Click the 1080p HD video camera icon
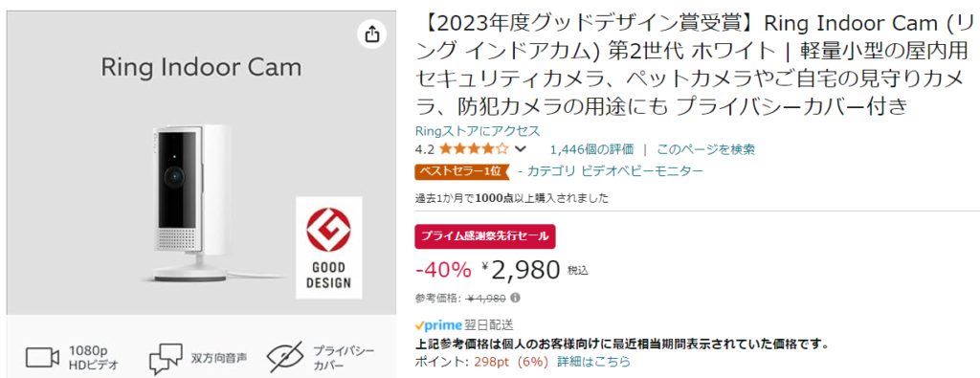980x378 pixels. 42,358
